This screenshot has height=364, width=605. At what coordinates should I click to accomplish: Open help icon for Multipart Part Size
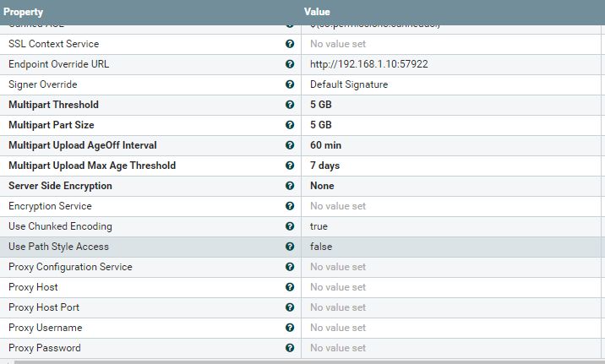point(290,125)
